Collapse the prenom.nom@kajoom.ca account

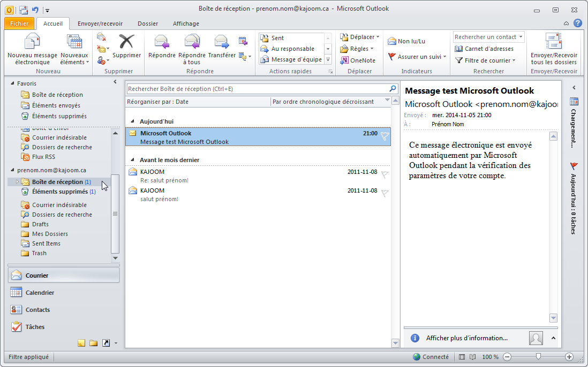tap(12, 170)
